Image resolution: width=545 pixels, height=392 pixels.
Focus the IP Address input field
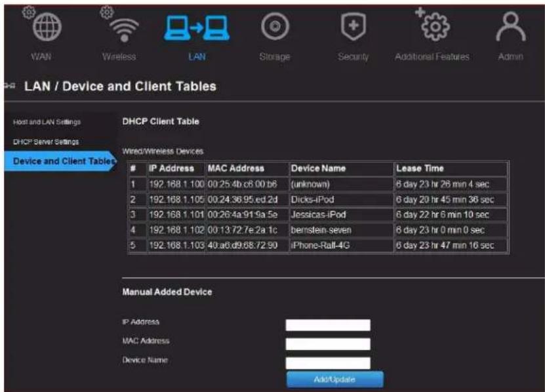pos(328,325)
